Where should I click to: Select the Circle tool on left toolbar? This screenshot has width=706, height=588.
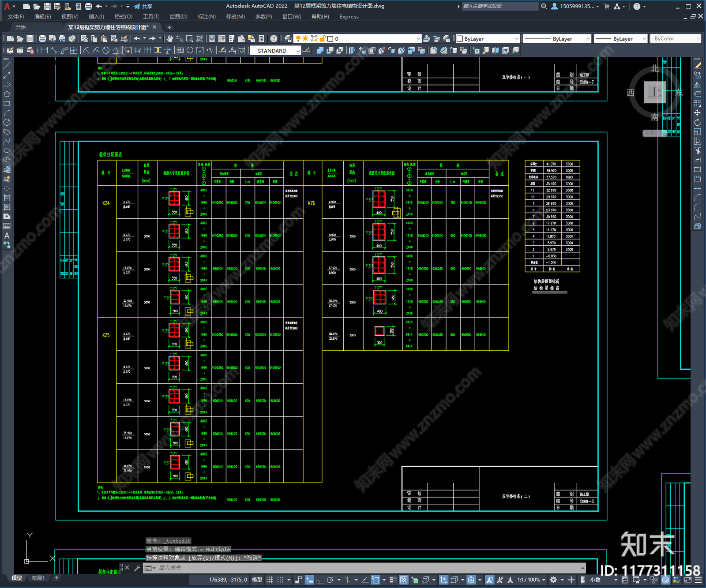click(7, 122)
